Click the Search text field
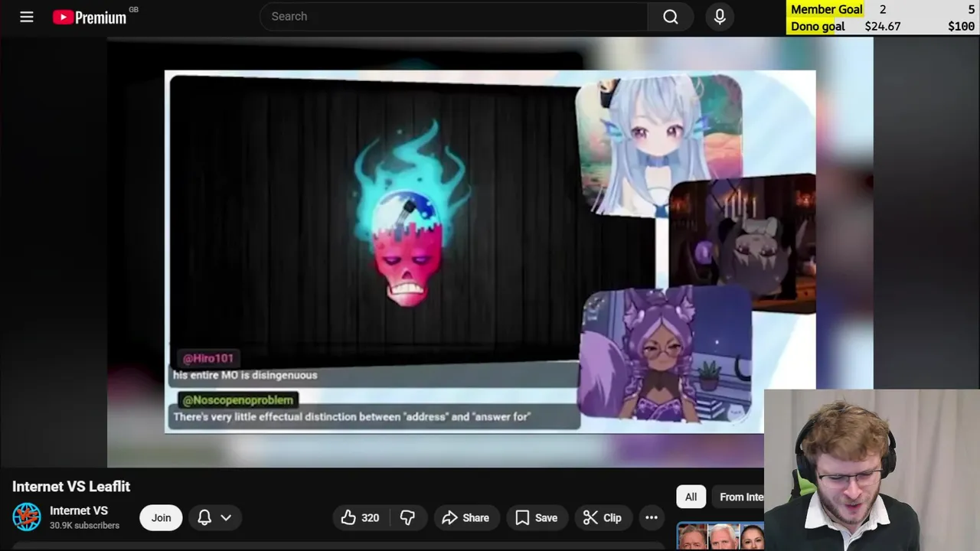Viewport: 980px width, 551px height. coord(453,17)
